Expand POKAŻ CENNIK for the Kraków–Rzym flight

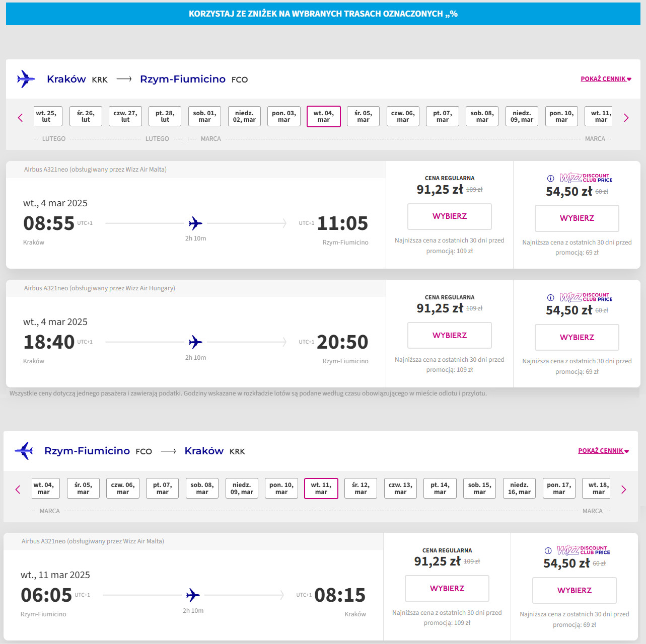[606, 79]
